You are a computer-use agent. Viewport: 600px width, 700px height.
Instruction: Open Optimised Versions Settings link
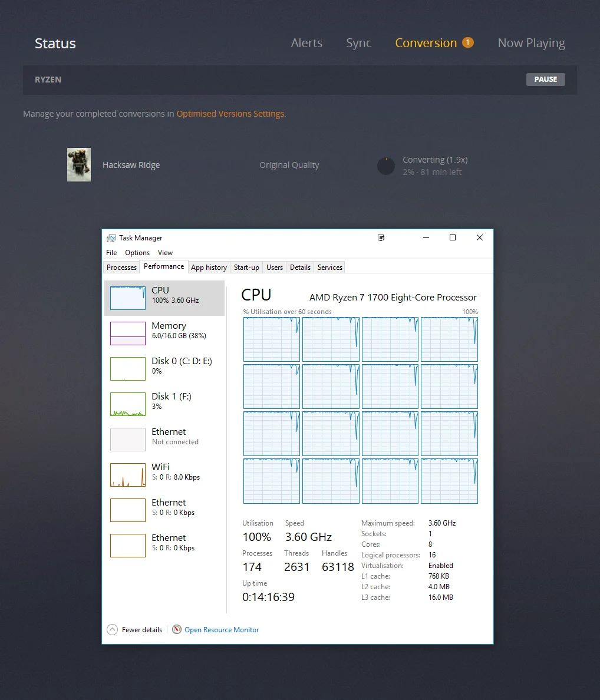tap(230, 114)
